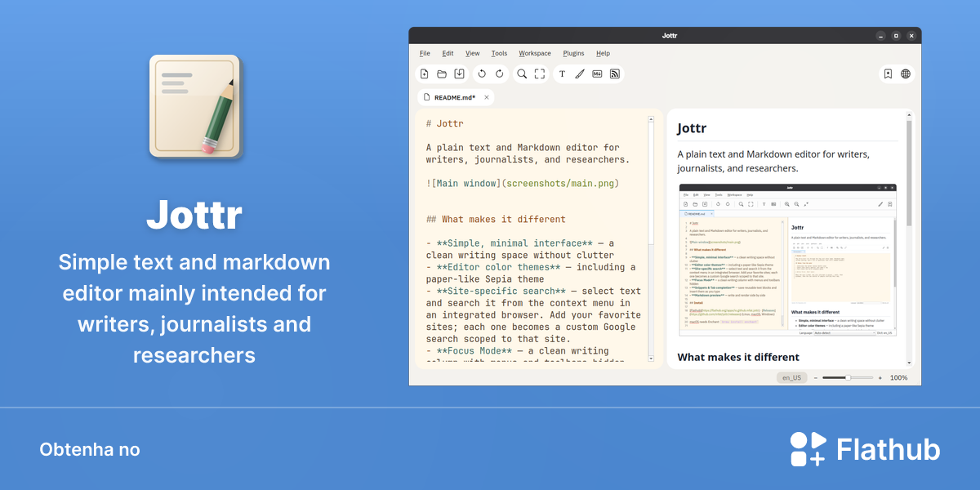Open the Plugins menu
The width and height of the screenshot is (980, 490).
pyautogui.click(x=574, y=53)
